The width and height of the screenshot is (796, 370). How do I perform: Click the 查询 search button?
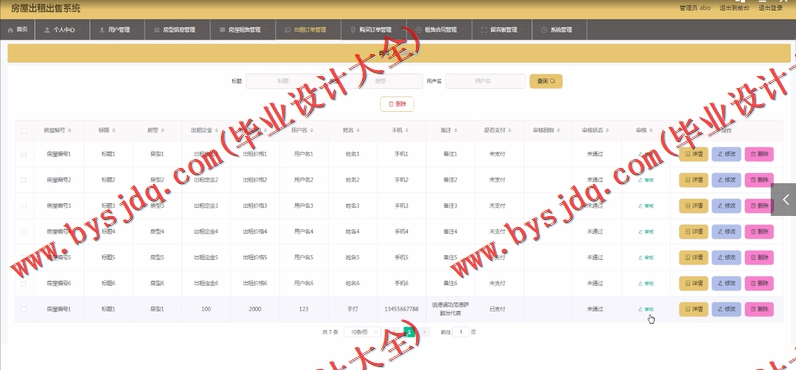pos(546,81)
